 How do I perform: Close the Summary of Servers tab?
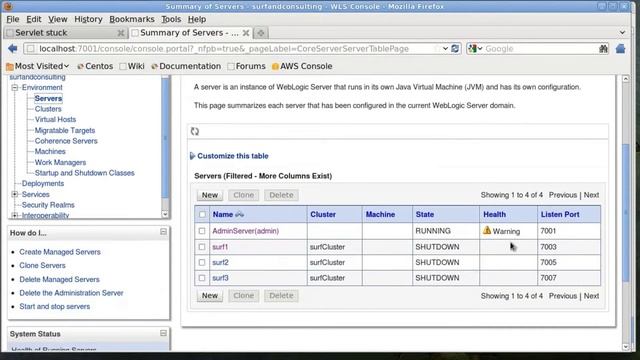(x=246, y=33)
